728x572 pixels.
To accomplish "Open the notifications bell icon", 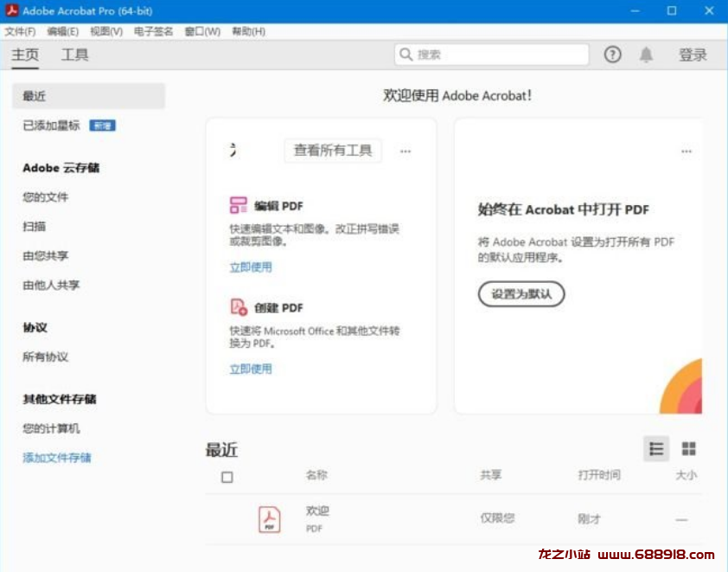I will tap(646, 55).
